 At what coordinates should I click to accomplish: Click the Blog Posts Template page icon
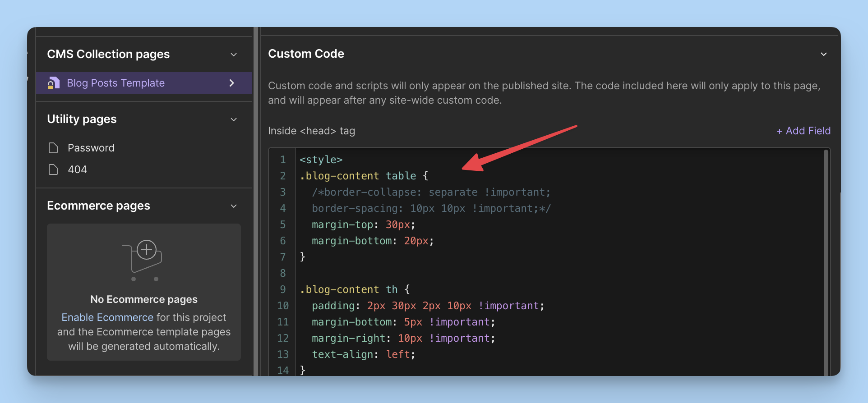click(54, 83)
